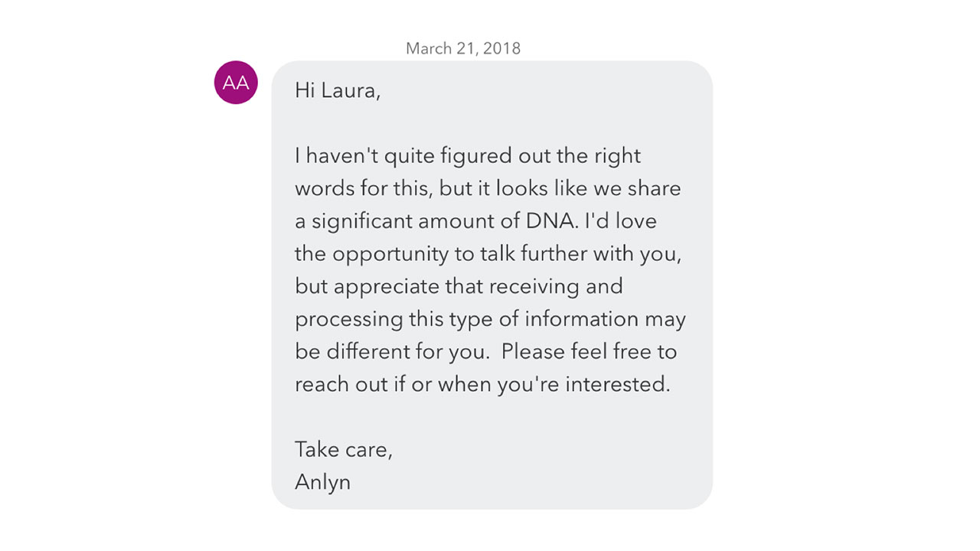This screenshot has width=980, height=551.
Task: Click the line starting "be different for you."
Action: coord(485,351)
